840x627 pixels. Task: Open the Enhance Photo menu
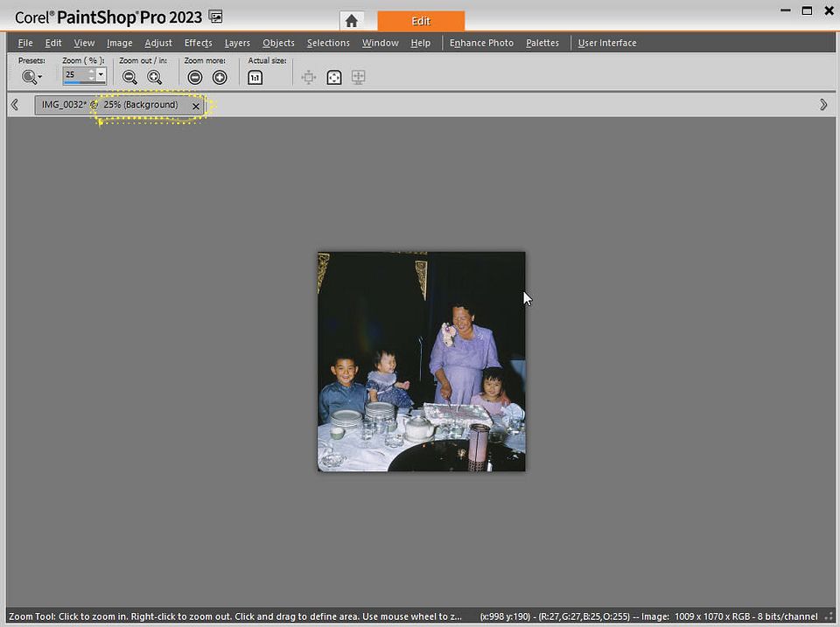(x=480, y=42)
